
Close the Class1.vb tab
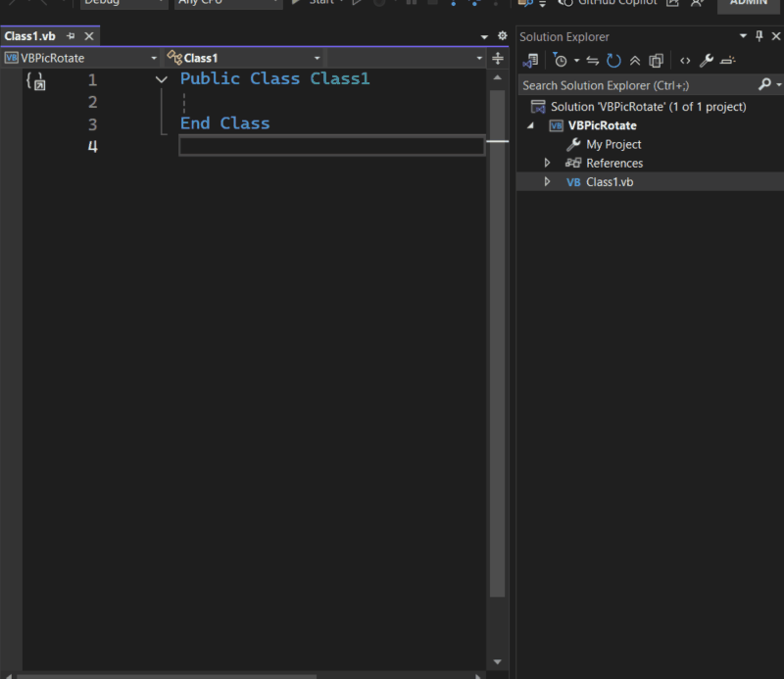89,36
